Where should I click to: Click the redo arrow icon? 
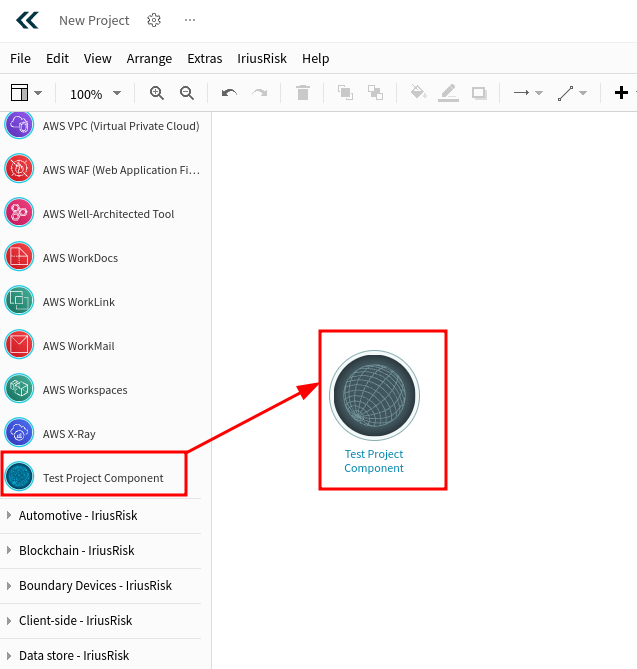point(259,93)
